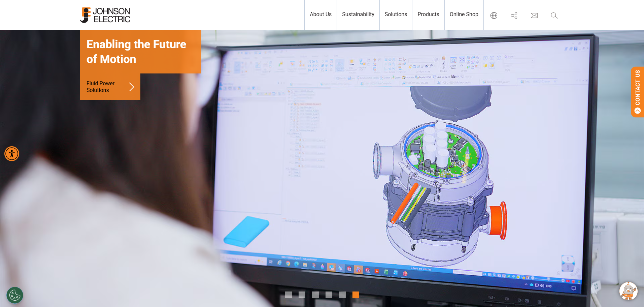This screenshot has width=644, height=307.
Task: Select the fifth carousel slide indicator
Action: coord(342,295)
